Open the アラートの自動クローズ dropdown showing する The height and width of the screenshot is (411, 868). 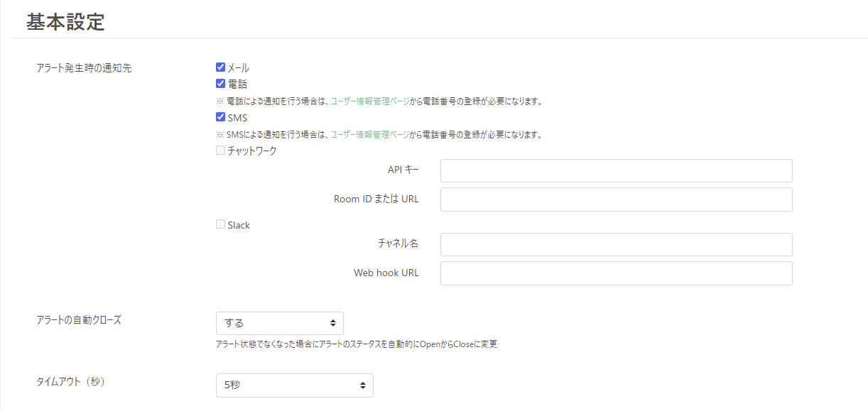pos(279,323)
